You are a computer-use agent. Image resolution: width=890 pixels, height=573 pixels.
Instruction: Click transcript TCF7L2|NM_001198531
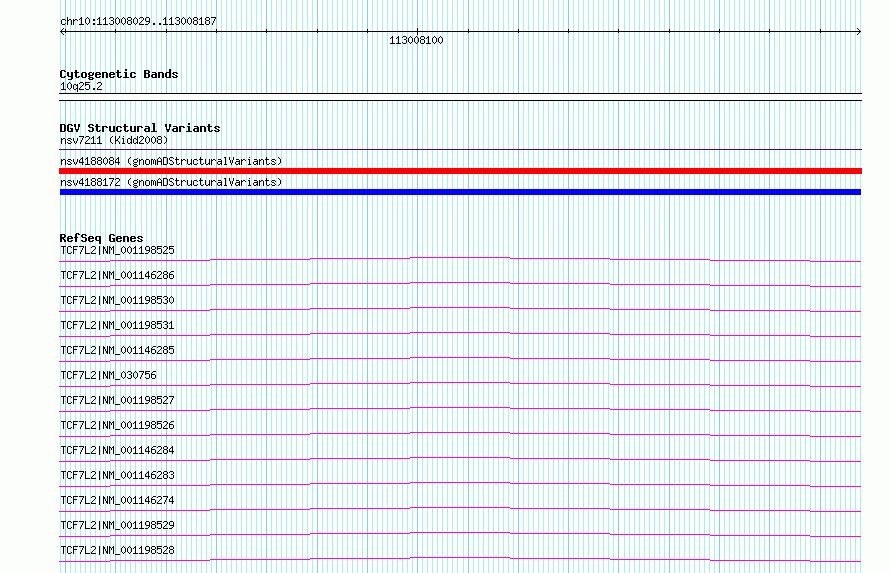(x=117, y=325)
